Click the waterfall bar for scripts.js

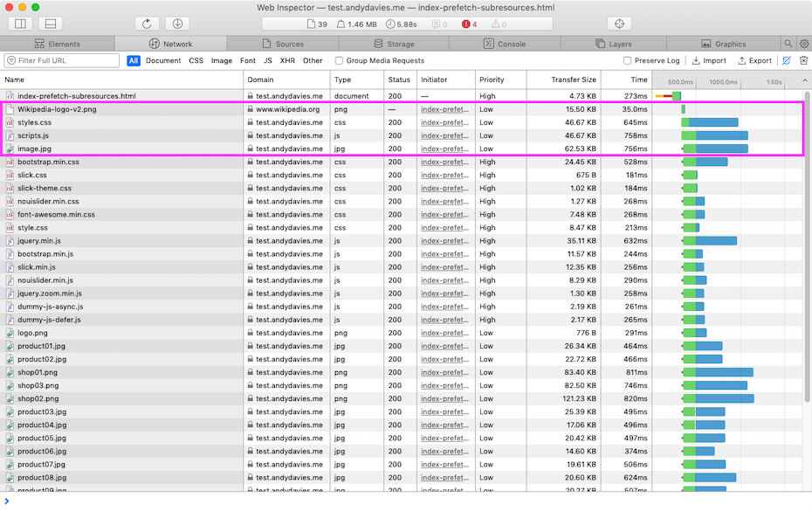tap(714, 135)
